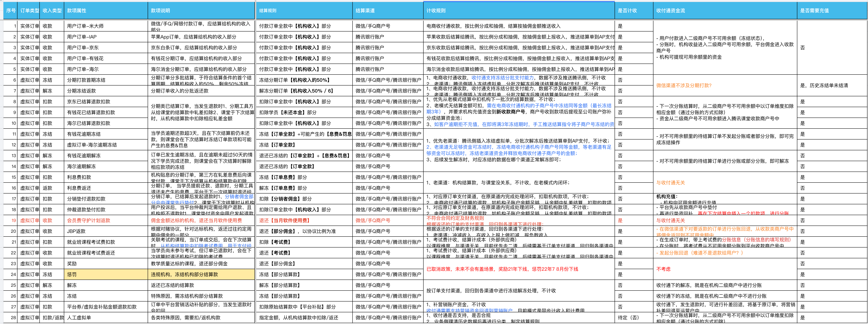Select the 返还已冻结的结算款 cell
This screenshot has width=868, height=324.
201,285
